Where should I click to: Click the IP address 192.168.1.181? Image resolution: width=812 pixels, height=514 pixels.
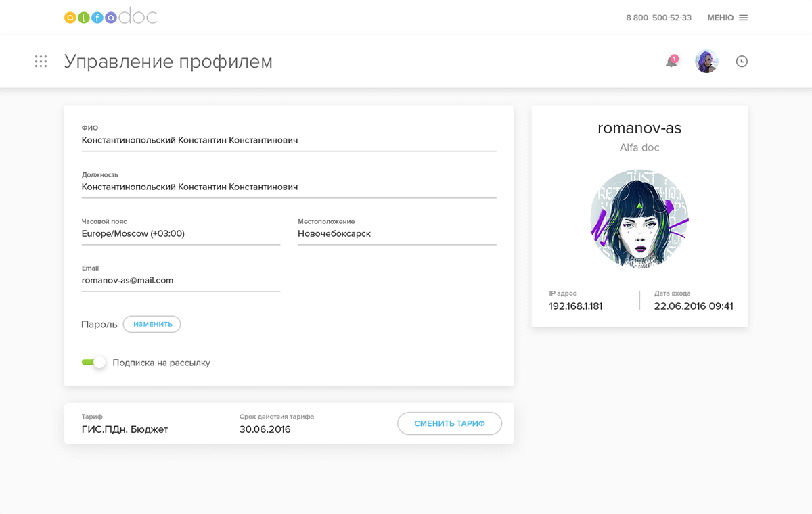click(x=576, y=306)
